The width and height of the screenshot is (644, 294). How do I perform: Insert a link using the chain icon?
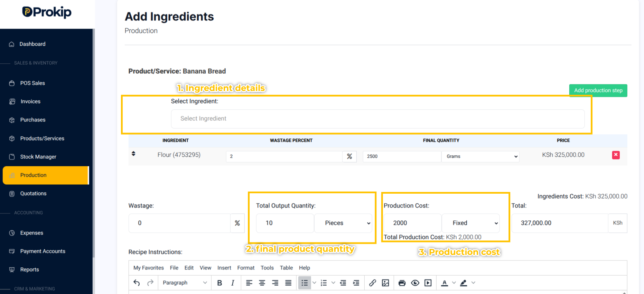tap(372, 283)
